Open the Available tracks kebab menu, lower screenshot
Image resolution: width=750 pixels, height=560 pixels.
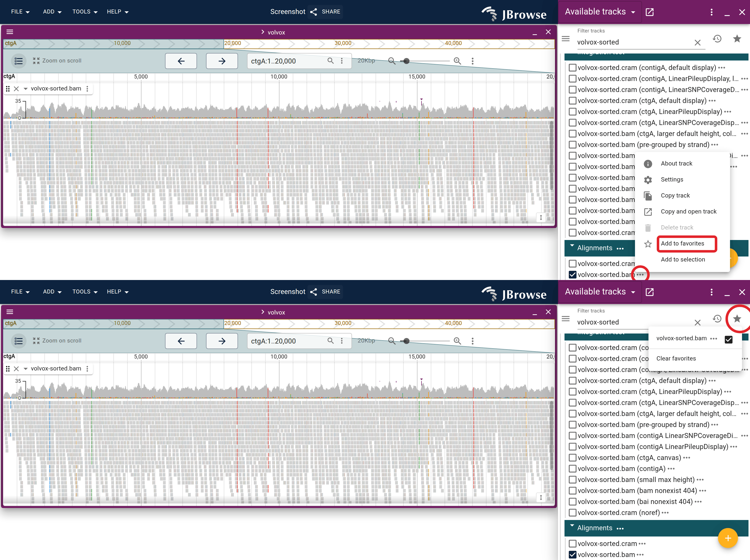tap(711, 292)
